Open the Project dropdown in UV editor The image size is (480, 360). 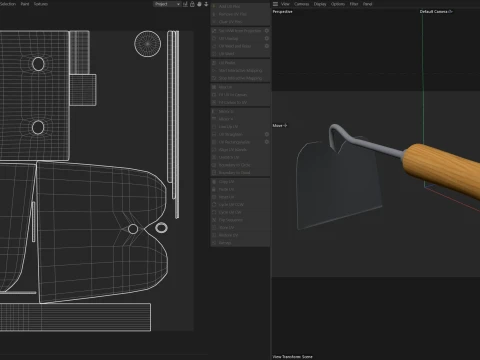click(167, 4)
